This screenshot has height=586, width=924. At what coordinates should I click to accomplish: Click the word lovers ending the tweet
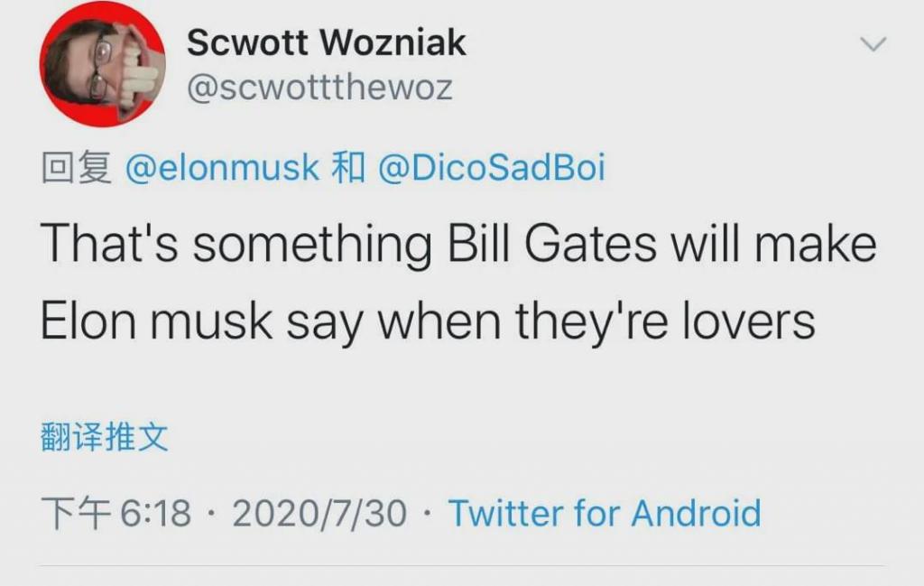748,321
